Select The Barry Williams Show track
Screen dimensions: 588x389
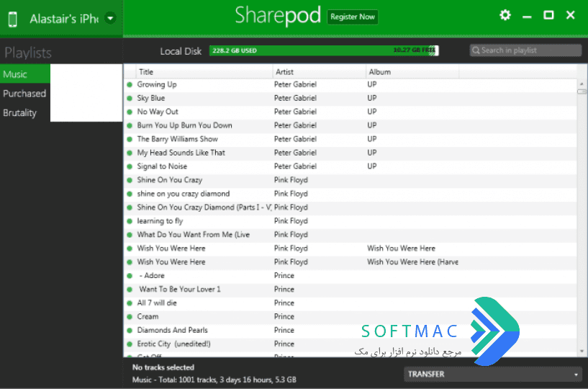pos(177,139)
